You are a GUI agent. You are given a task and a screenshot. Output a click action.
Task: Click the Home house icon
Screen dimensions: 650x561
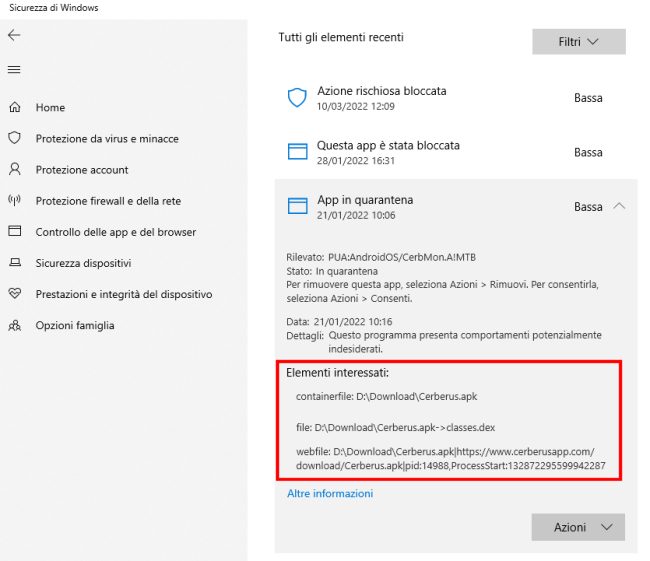pyautogui.click(x=14, y=107)
